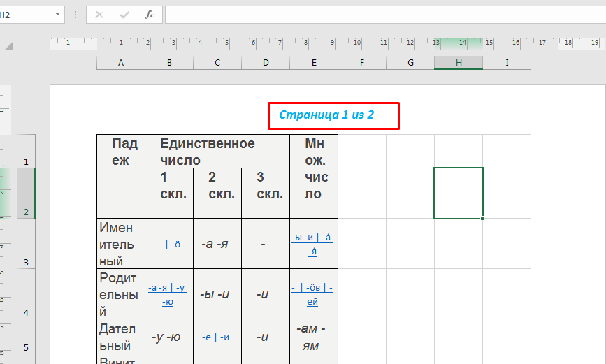This screenshot has width=606, height=364.
Task: Select column D header
Action: [266, 63]
